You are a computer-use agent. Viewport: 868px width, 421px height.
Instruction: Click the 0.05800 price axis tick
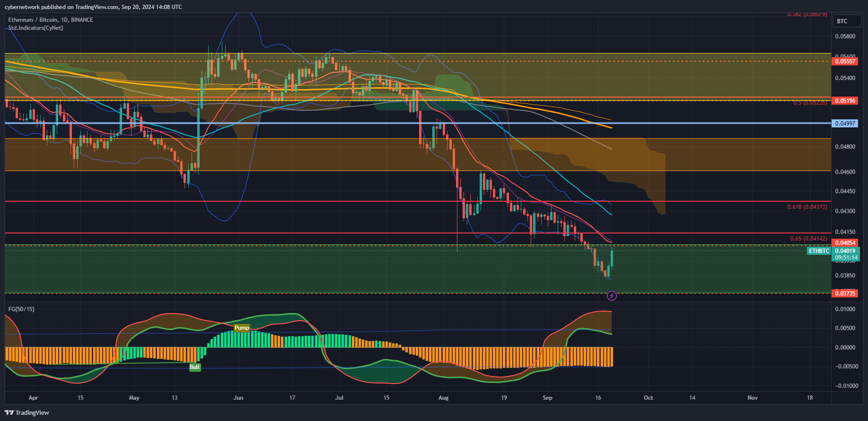(x=845, y=36)
